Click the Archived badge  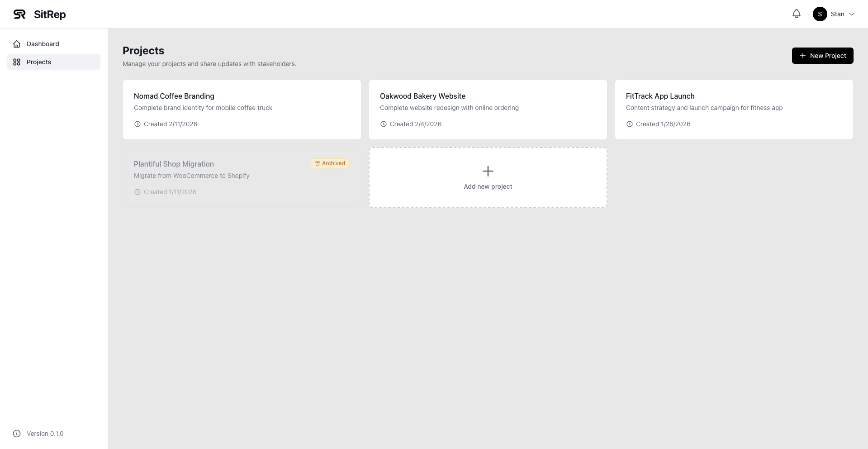(x=330, y=163)
